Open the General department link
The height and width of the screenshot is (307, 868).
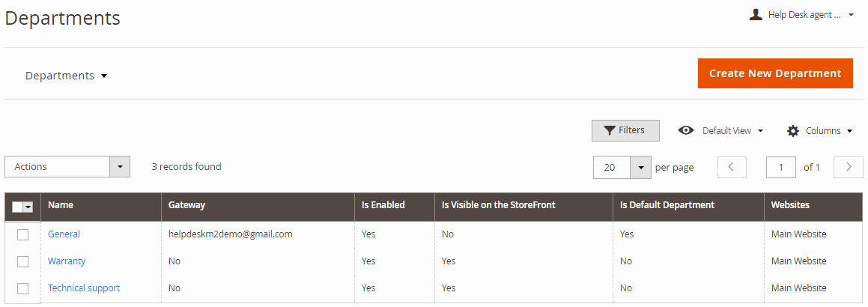click(x=64, y=234)
